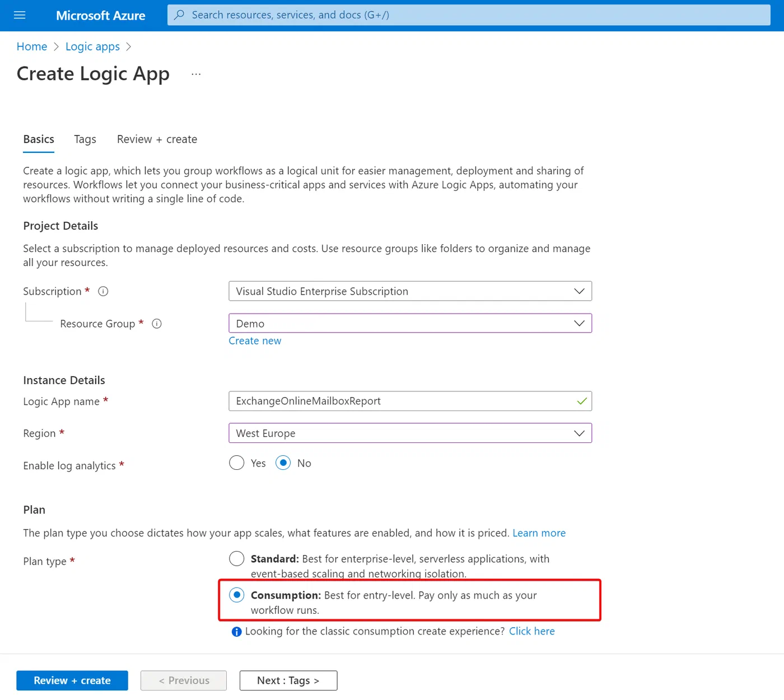This screenshot has height=700, width=784.
Task: Click the Project Details heading
Action: [x=60, y=226]
